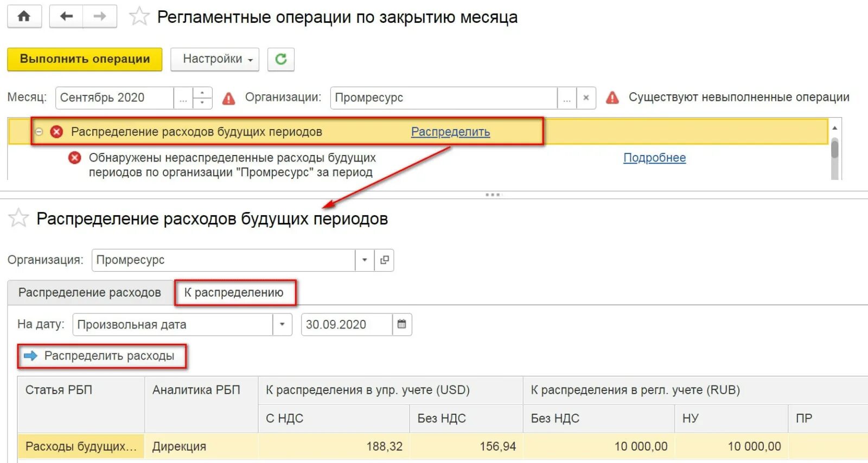Select the Расходы будущих… cell
The height and width of the screenshot is (463, 868).
coord(81,446)
